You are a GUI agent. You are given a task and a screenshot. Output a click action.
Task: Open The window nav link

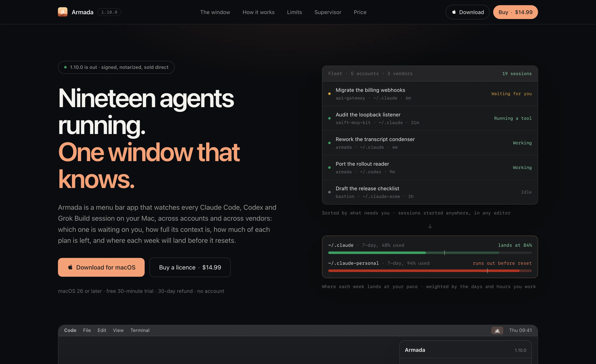click(215, 12)
